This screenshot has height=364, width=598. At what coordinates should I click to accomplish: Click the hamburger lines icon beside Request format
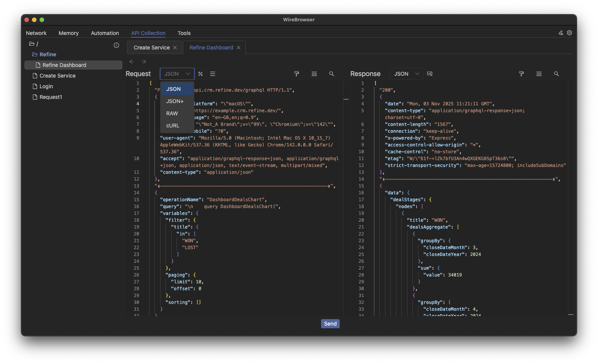click(x=213, y=74)
